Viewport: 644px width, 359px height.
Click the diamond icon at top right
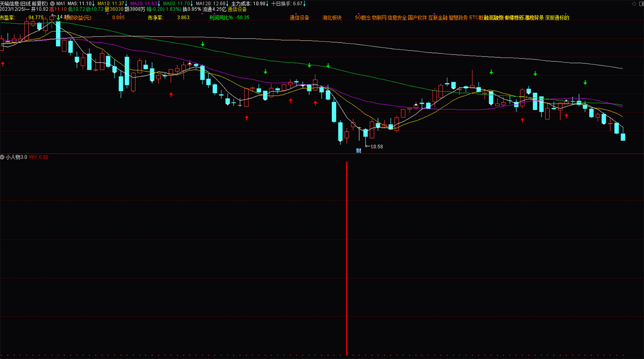tap(634, 3)
